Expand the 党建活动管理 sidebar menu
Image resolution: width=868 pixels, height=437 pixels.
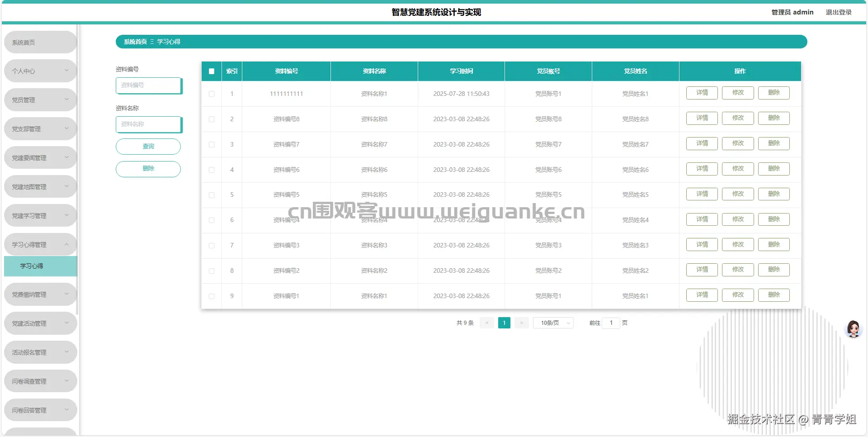(40, 323)
